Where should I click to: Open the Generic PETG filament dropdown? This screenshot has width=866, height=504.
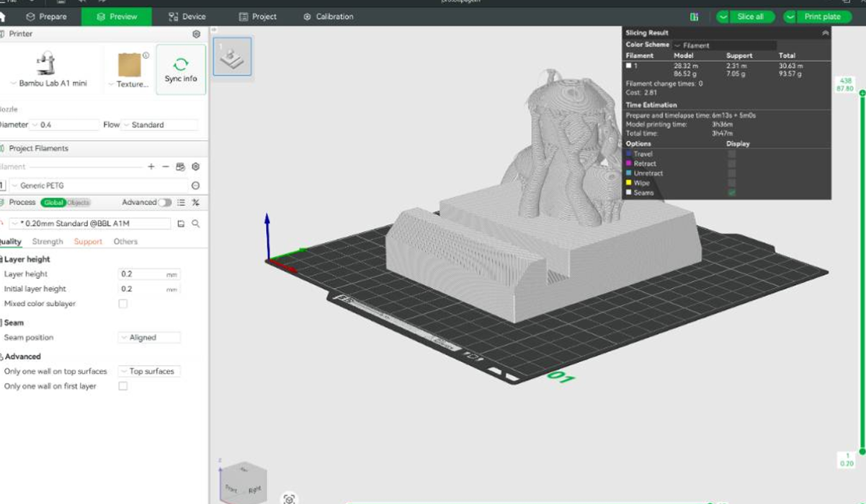click(x=99, y=185)
